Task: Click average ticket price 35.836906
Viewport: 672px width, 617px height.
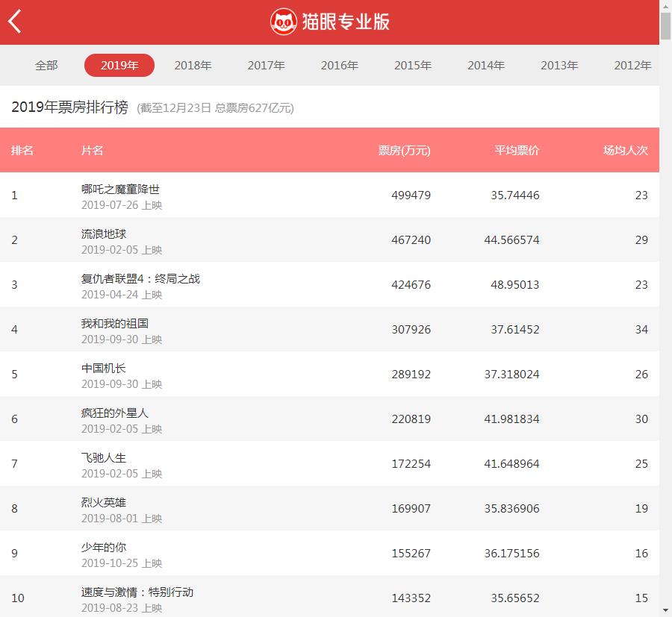Action: (511, 508)
